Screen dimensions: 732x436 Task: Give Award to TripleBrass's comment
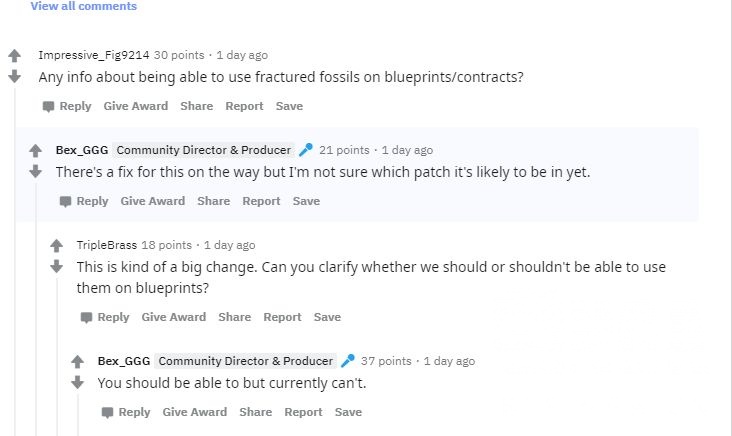coord(173,317)
